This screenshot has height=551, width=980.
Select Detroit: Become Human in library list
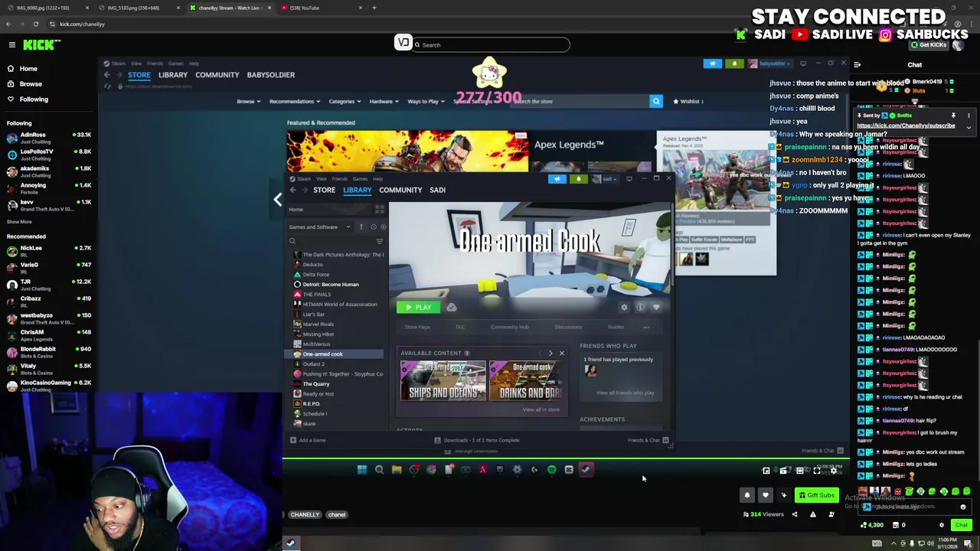[x=330, y=284]
